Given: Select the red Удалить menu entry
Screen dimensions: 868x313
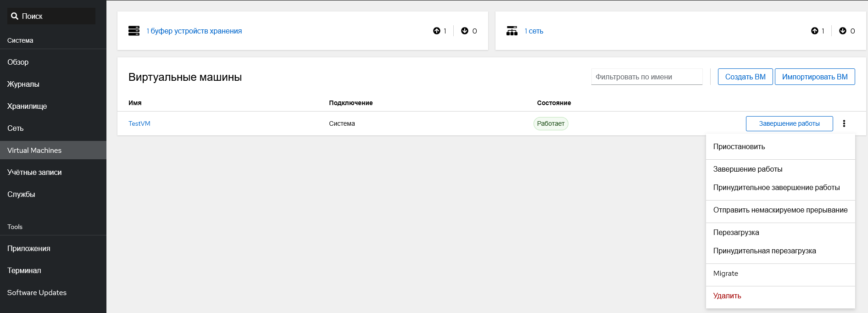Looking at the screenshot, I should click(x=727, y=296).
